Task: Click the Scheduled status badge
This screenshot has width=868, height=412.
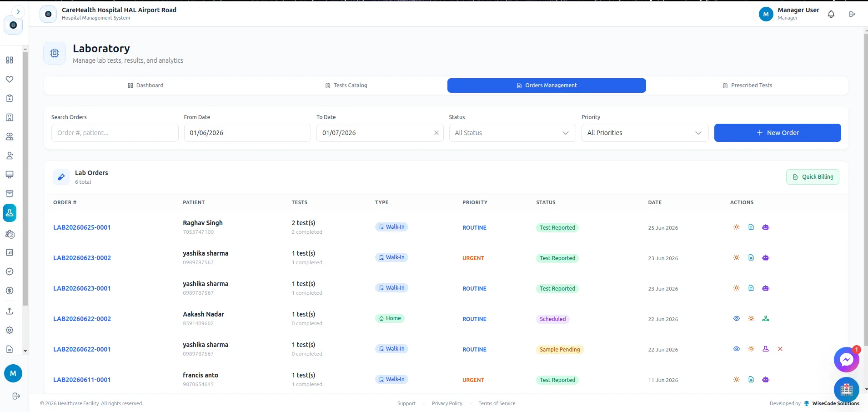Action: pyautogui.click(x=553, y=319)
